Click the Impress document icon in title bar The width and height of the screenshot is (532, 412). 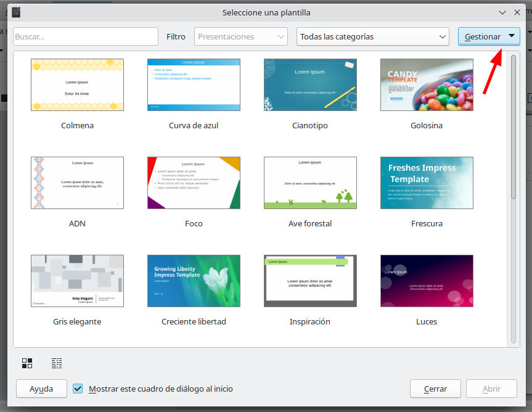coord(16,12)
